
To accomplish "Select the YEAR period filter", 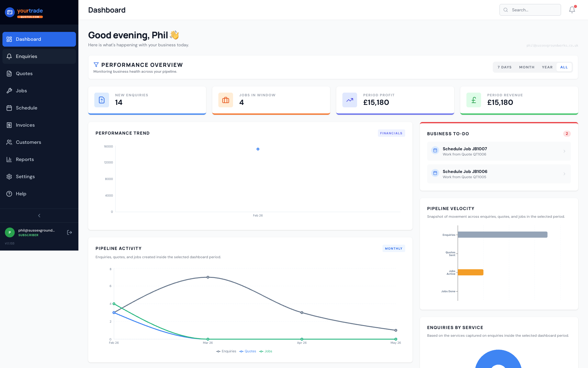I will [547, 67].
